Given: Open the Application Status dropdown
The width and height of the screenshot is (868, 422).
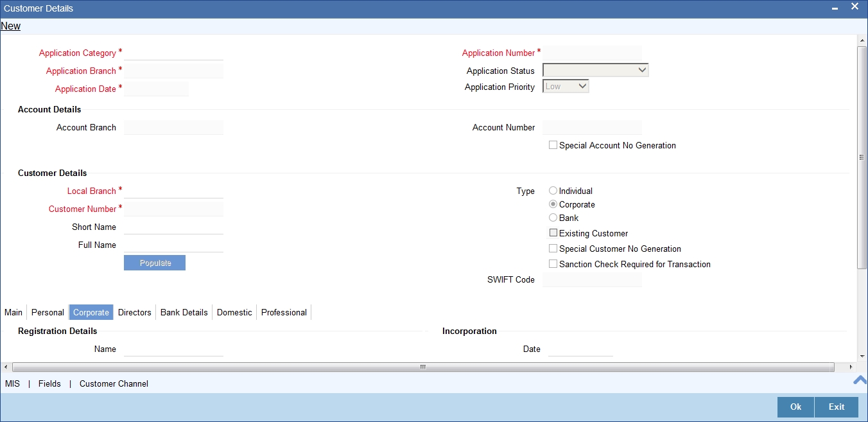Looking at the screenshot, I should (596, 71).
